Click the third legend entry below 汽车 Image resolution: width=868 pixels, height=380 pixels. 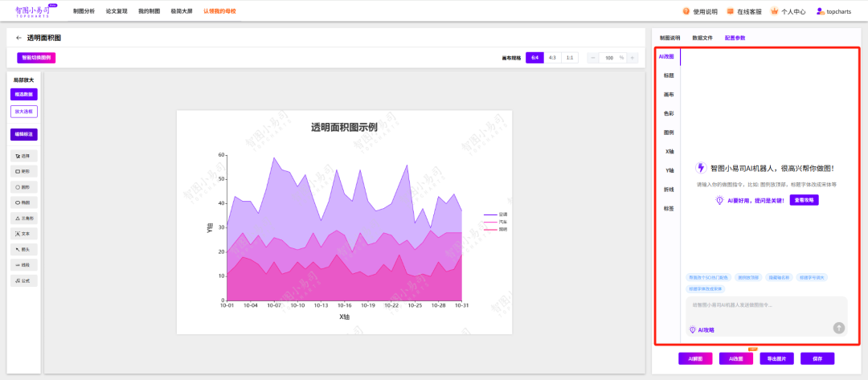coord(495,229)
